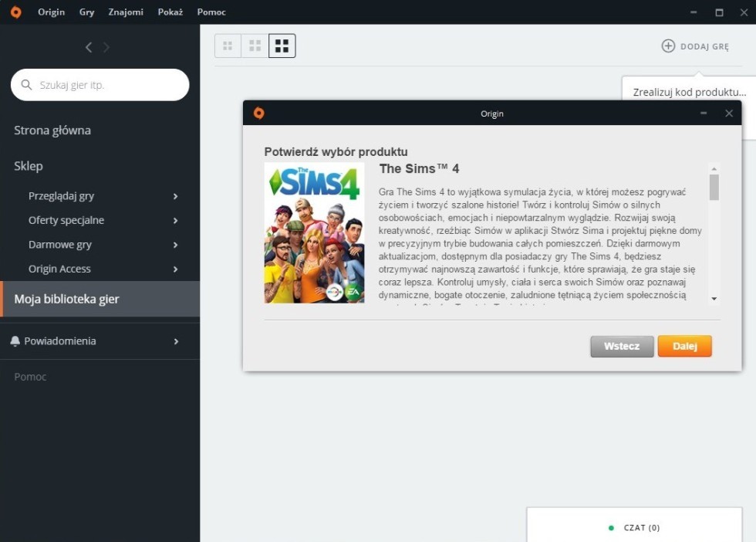Image resolution: width=756 pixels, height=542 pixels.
Task: Go back with the left navigation arrow
Action: point(89,47)
